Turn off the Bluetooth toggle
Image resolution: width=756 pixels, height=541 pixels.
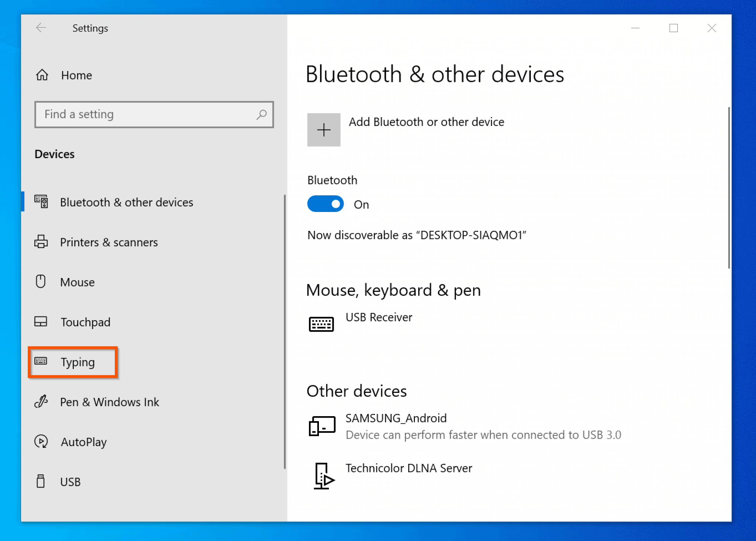pos(325,204)
